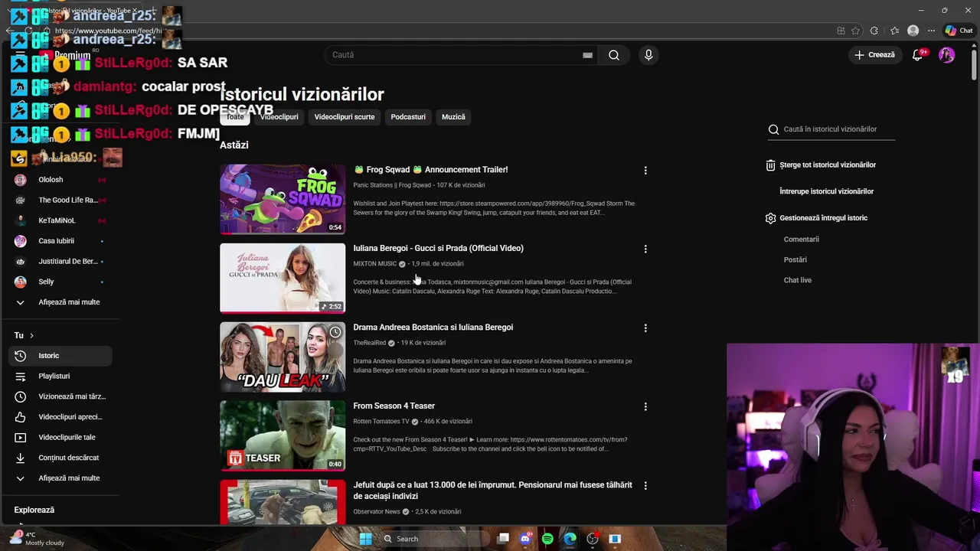The width and height of the screenshot is (980, 551).
Task: Open Casa Iubirii subscription channel
Action: [x=60, y=241]
